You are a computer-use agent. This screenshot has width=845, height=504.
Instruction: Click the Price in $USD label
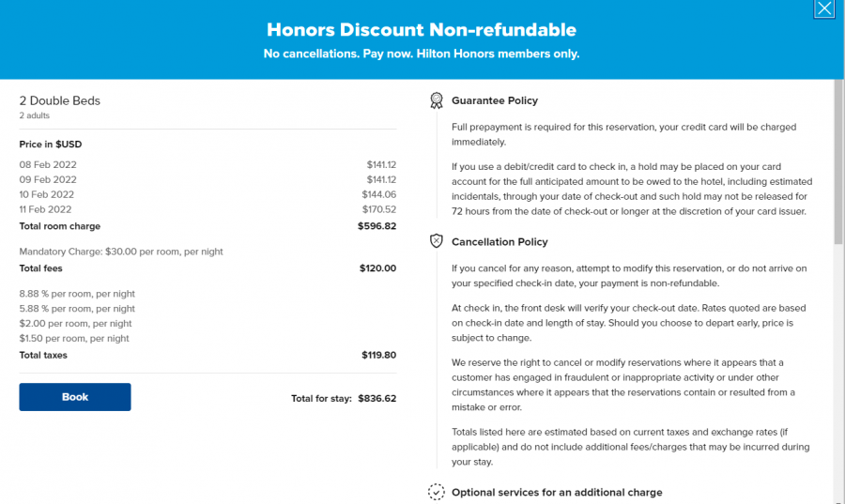pyautogui.click(x=50, y=145)
